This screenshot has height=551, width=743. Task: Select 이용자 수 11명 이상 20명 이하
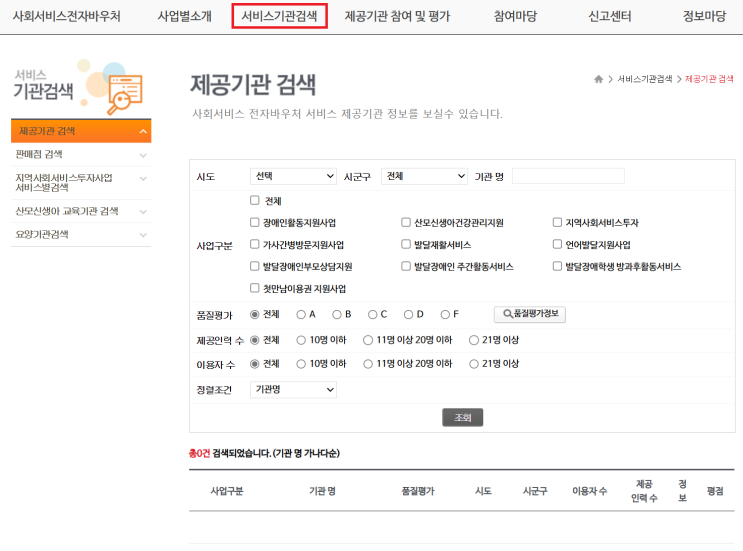368,364
